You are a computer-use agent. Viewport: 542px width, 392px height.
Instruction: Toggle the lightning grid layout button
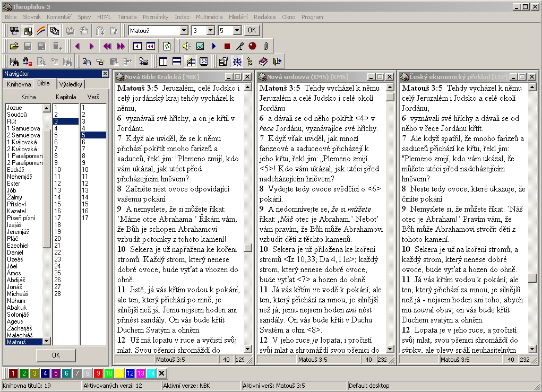[x=191, y=62]
